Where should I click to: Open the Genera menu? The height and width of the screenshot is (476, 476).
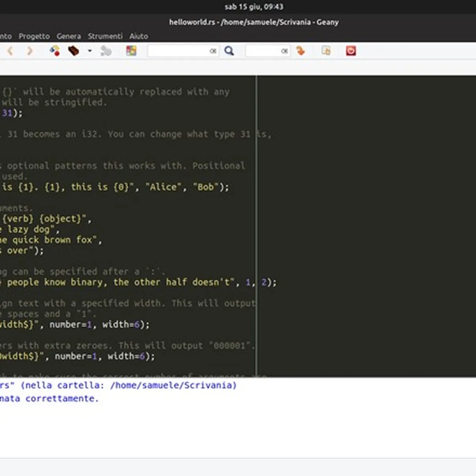pos(69,36)
